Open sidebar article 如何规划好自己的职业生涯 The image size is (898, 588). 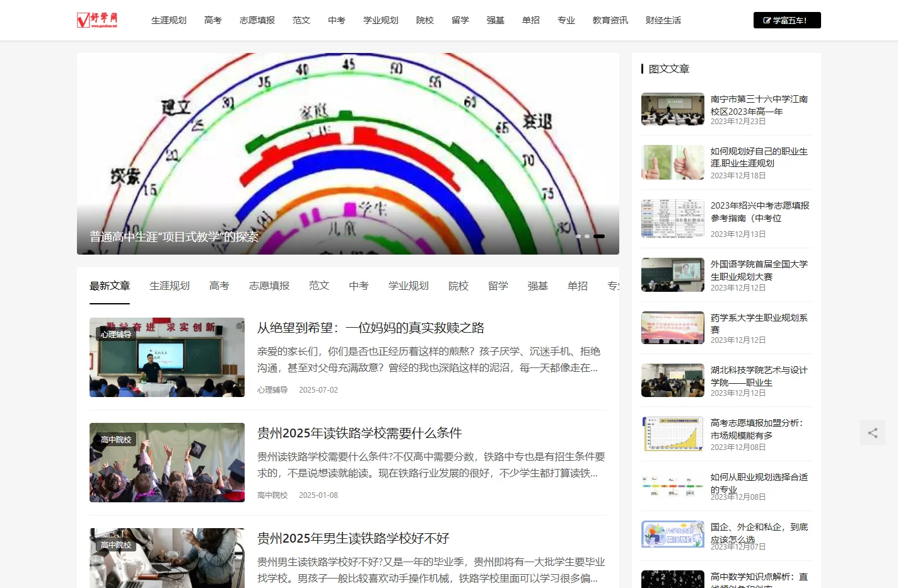pos(759,157)
